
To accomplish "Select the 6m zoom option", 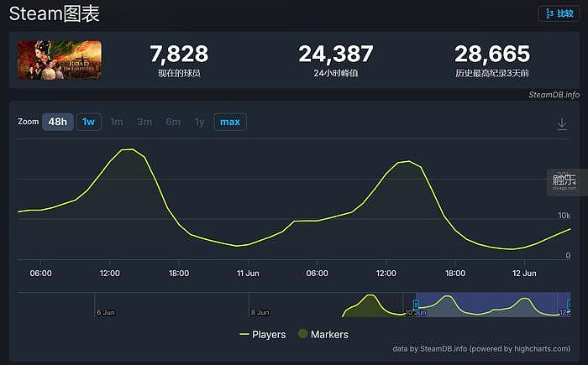I will [x=173, y=122].
